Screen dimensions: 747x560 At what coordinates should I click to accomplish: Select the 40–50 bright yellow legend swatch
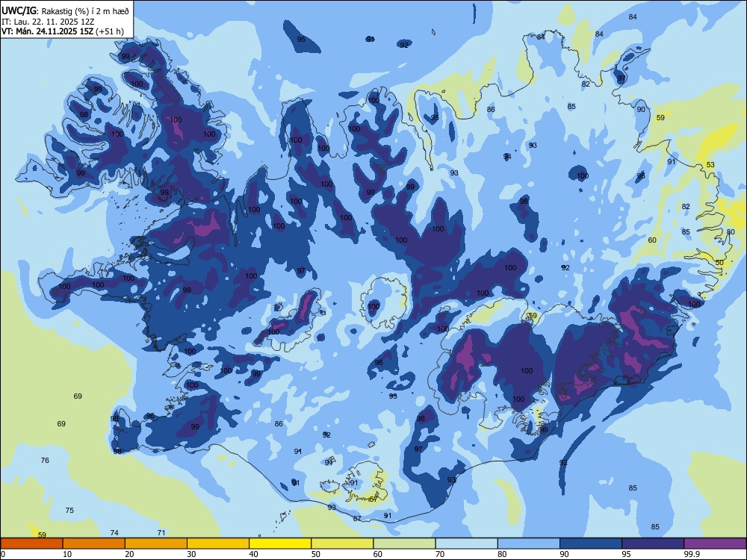tap(280, 544)
